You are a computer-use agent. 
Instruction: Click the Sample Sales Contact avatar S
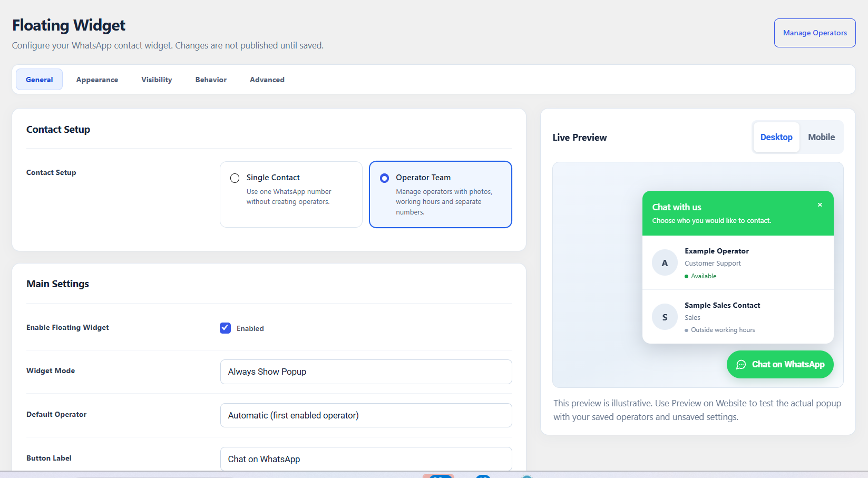[665, 317]
